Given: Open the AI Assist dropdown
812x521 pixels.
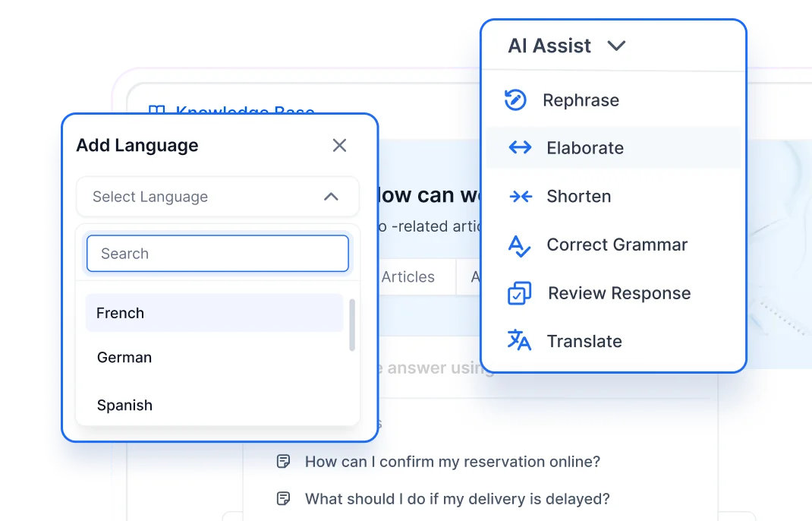Looking at the screenshot, I should [x=616, y=46].
